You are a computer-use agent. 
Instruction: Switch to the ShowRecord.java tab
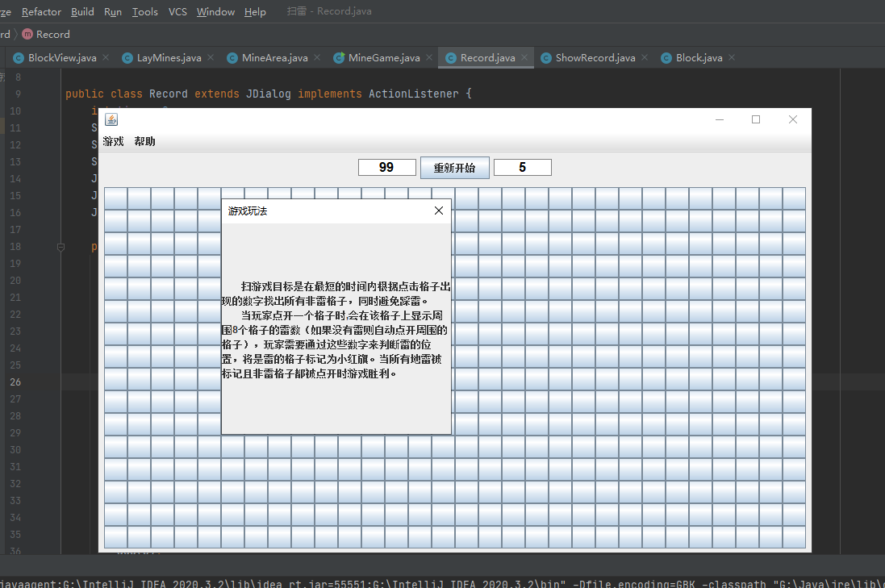click(x=595, y=57)
